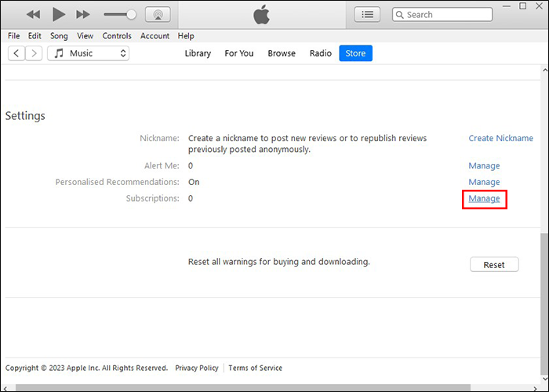549x392 pixels.
Task: Switch to the For You tab
Action: pos(239,53)
